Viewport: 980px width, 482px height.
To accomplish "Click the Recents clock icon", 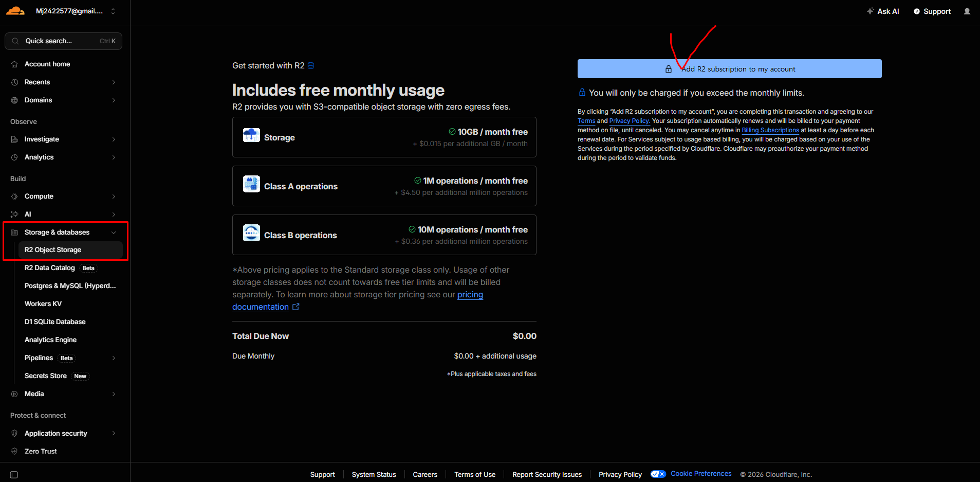I will point(14,82).
